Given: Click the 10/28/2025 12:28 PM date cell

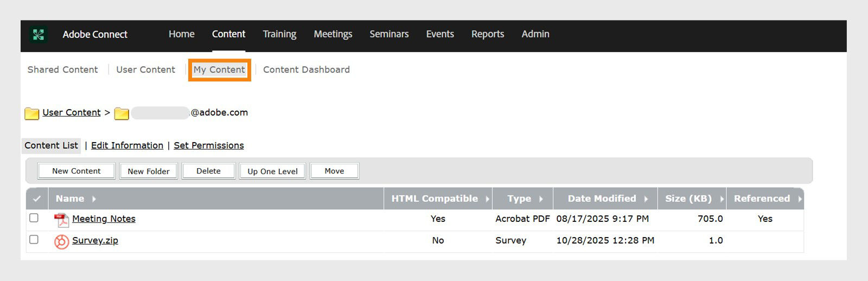Looking at the screenshot, I should pyautogui.click(x=605, y=240).
